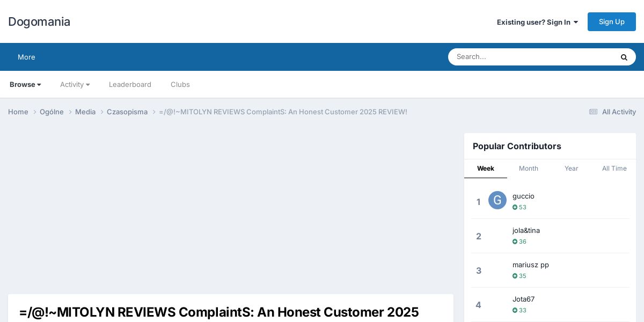Click the Dogomania site title
644x322 pixels.
pyautogui.click(x=39, y=22)
